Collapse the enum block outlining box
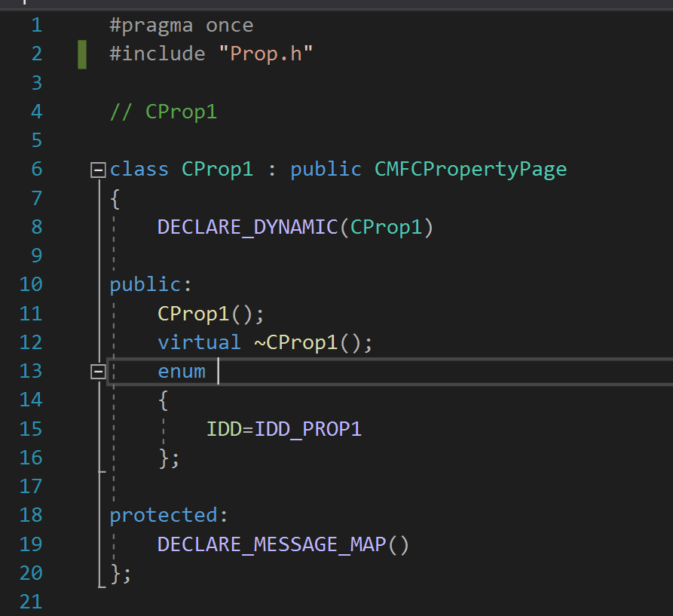Viewport: 673px width, 616px height. 98,371
